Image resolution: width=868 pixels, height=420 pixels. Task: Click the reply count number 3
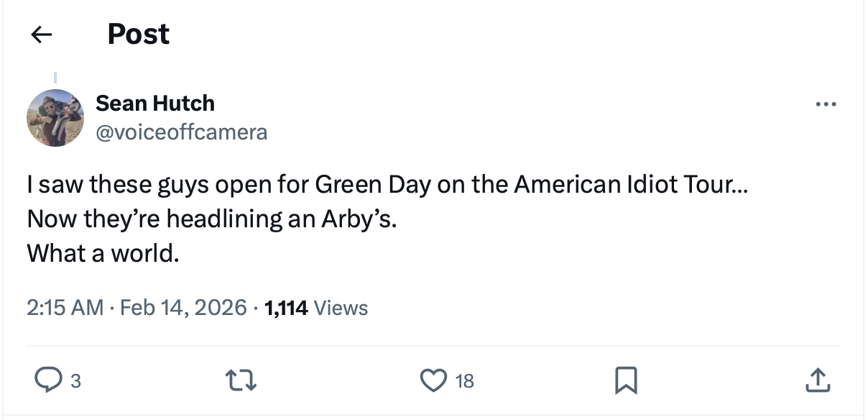[75, 381]
